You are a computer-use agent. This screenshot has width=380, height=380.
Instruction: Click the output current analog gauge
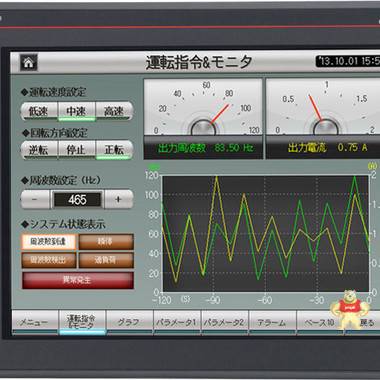(x=323, y=107)
